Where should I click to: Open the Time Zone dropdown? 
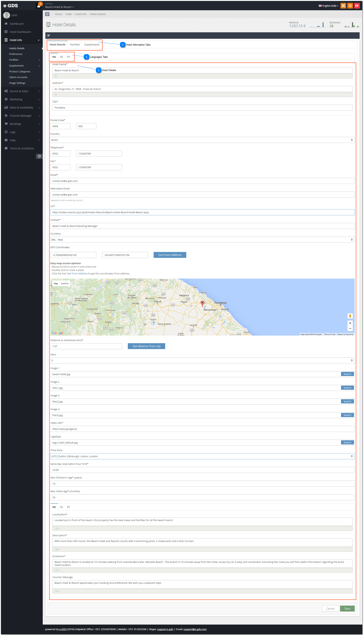202,456
